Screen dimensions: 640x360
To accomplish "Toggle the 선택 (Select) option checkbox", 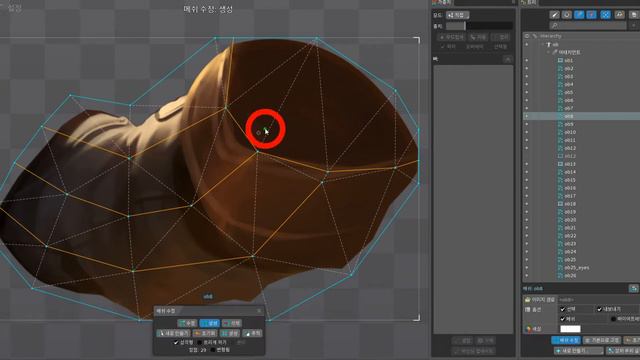I will (x=563, y=309).
